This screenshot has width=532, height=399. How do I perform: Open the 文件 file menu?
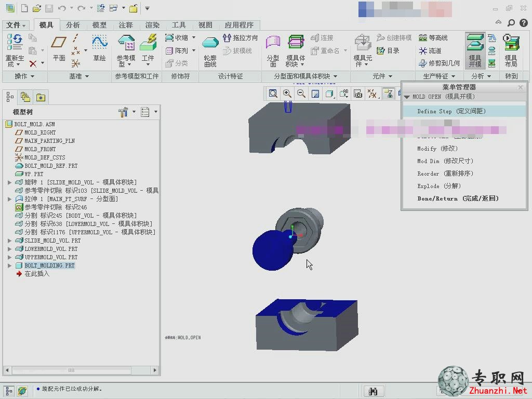tap(16, 25)
